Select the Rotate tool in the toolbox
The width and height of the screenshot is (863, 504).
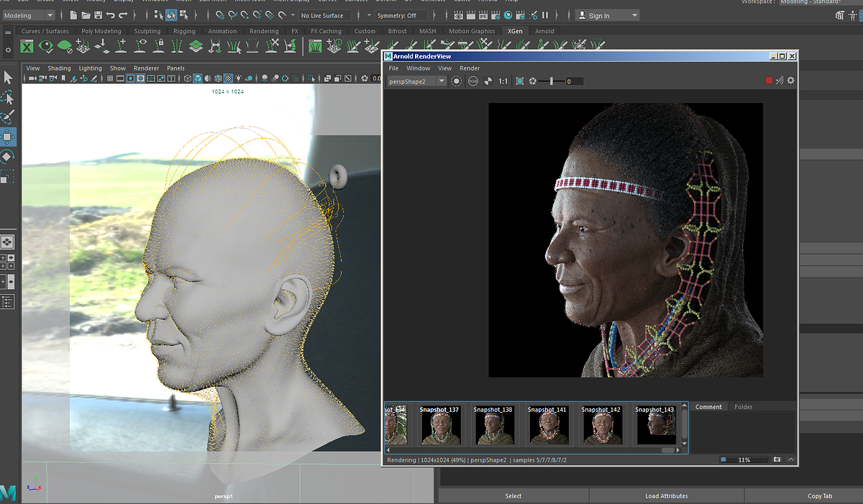point(7,156)
